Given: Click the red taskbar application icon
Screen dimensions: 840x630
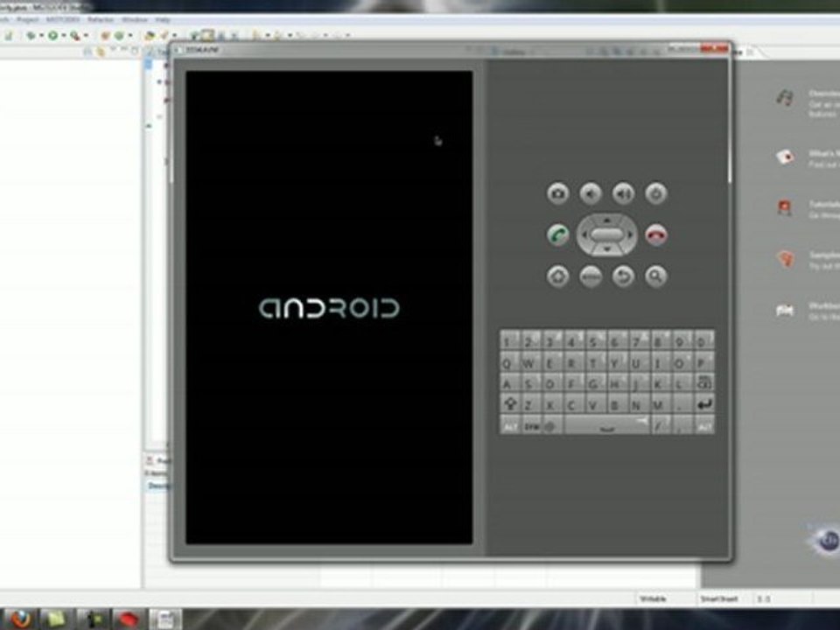Looking at the screenshot, I should pyautogui.click(x=128, y=619).
